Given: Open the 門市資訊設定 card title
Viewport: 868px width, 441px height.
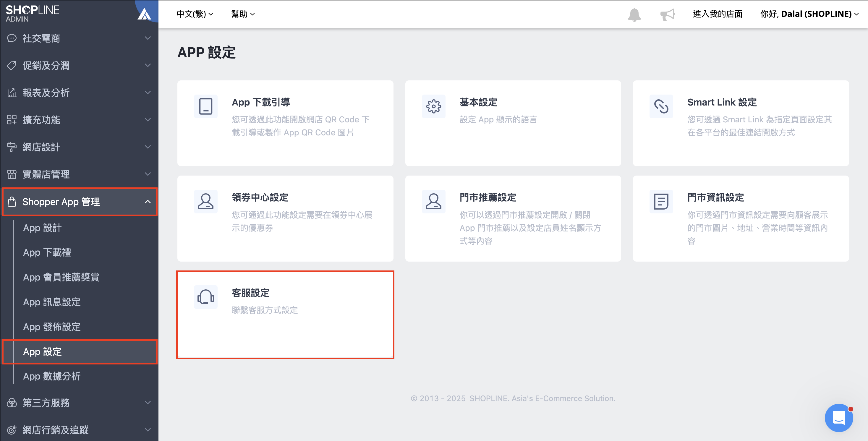Looking at the screenshot, I should (716, 197).
